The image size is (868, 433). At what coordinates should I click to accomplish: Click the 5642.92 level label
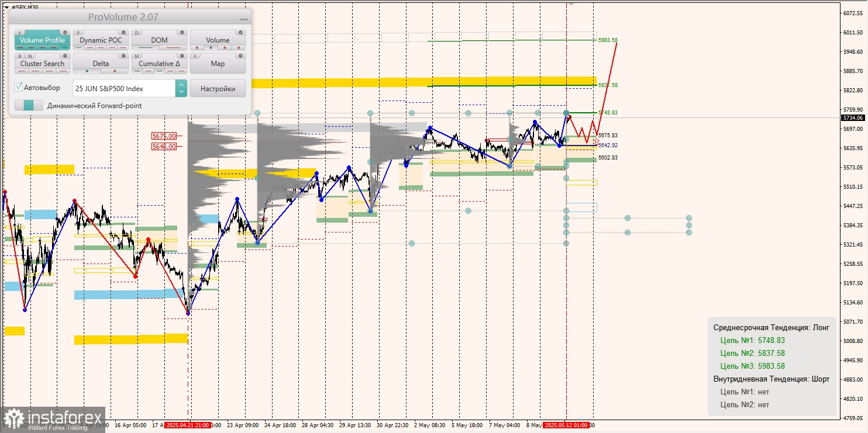pyautogui.click(x=608, y=145)
